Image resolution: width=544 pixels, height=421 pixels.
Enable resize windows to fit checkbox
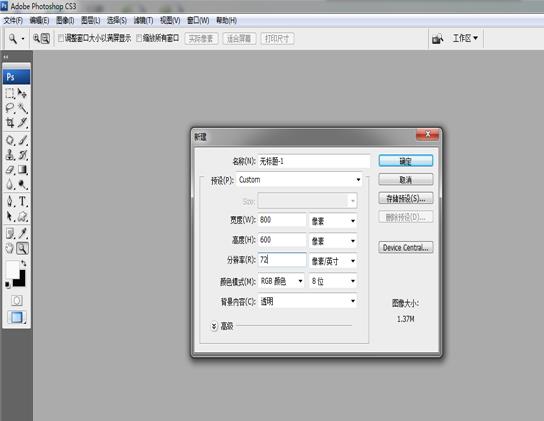click(x=61, y=38)
